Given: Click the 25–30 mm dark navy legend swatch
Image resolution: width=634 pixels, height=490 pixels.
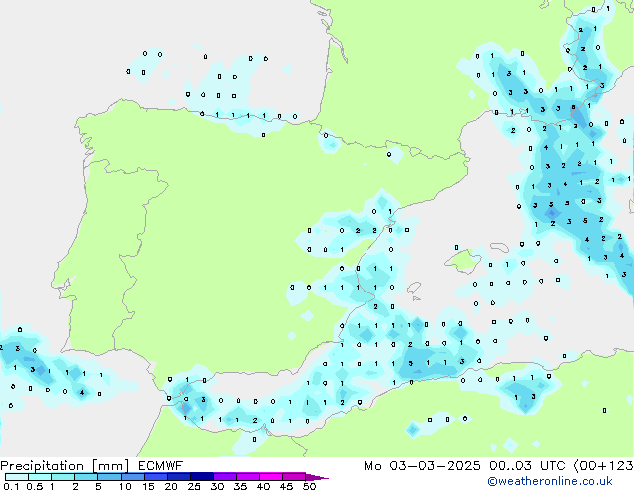Looking at the screenshot, I should [201, 477].
